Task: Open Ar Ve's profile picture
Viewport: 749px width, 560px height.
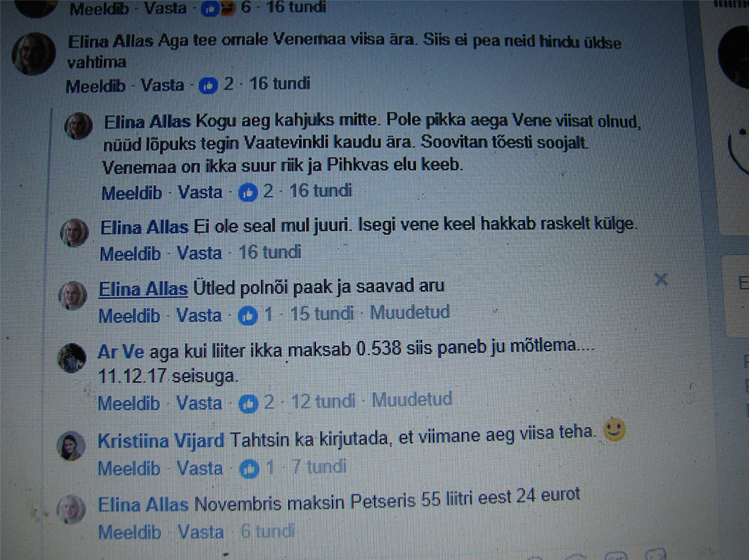Action: [72, 357]
